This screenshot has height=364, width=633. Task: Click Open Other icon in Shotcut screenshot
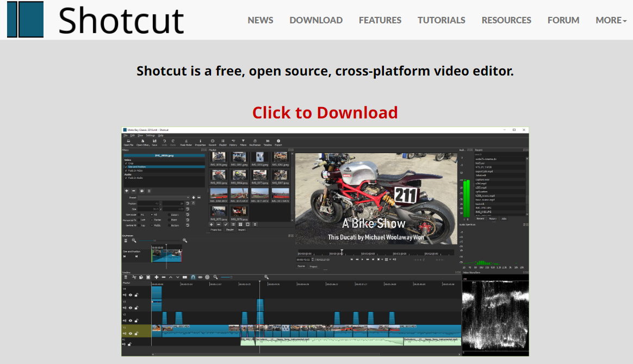pyautogui.click(x=143, y=142)
